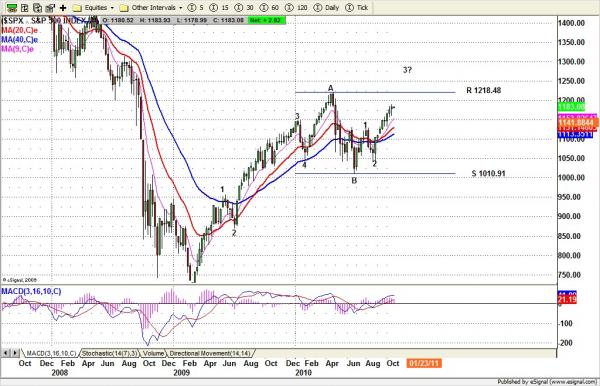Click the folder icon beside Equities
The image size is (600, 386).
pos(77,8)
